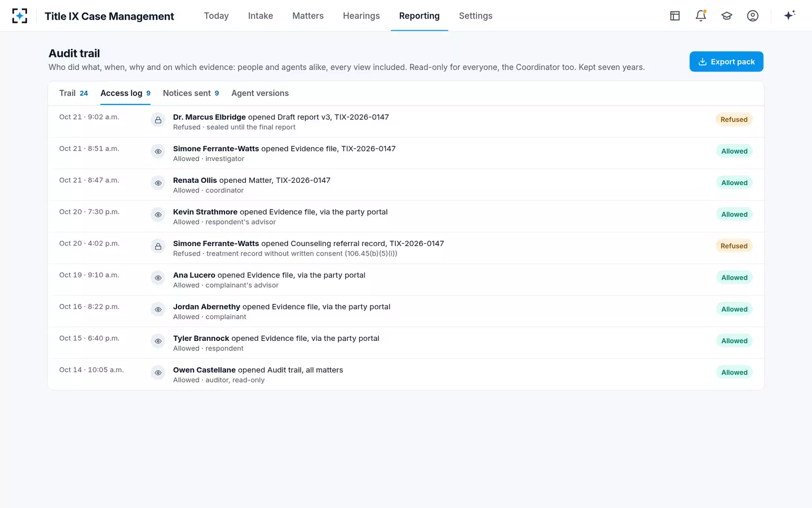The width and height of the screenshot is (812, 508).
Task: Click eye icon on Jordan Abernethy row
Action: pos(158,309)
